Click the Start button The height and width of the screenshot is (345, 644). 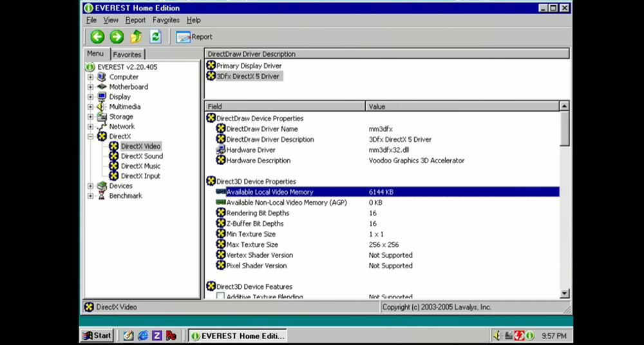point(97,335)
